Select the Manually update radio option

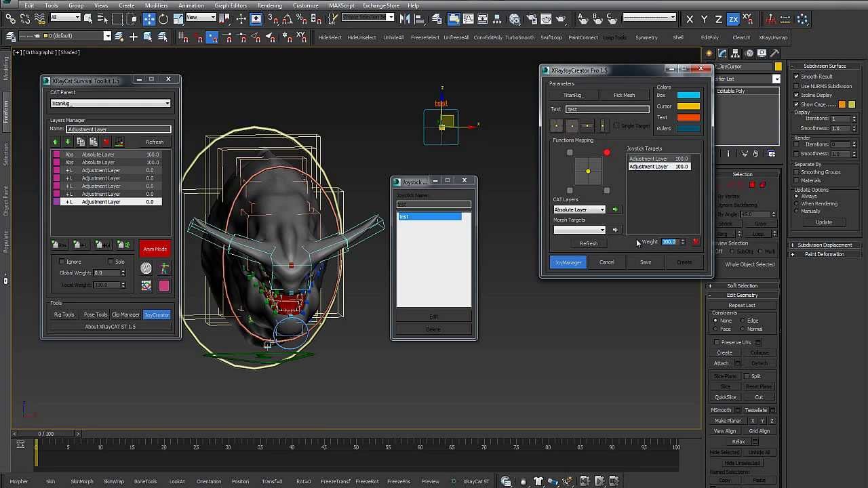point(796,211)
